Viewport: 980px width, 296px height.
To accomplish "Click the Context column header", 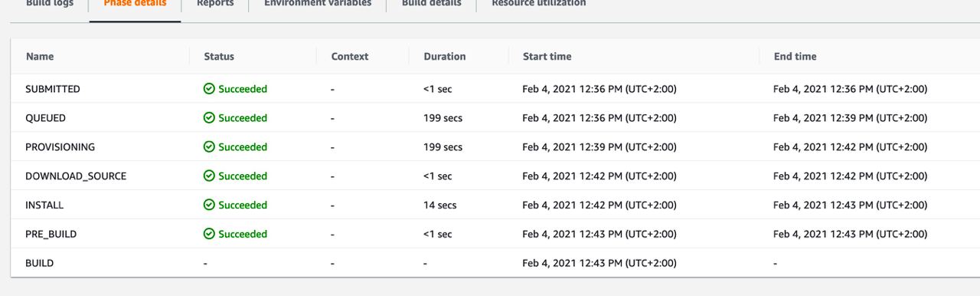I will click(350, 57).
